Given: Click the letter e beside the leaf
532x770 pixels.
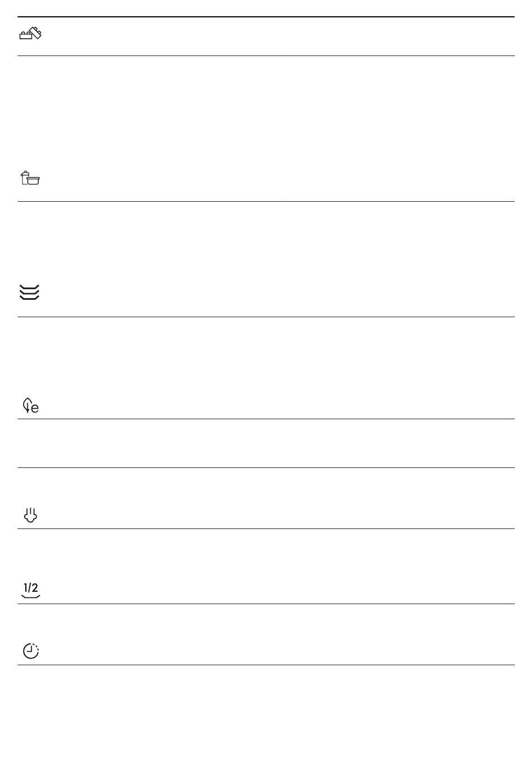Looking at the screenshot, I should click(x=35, y=409).
